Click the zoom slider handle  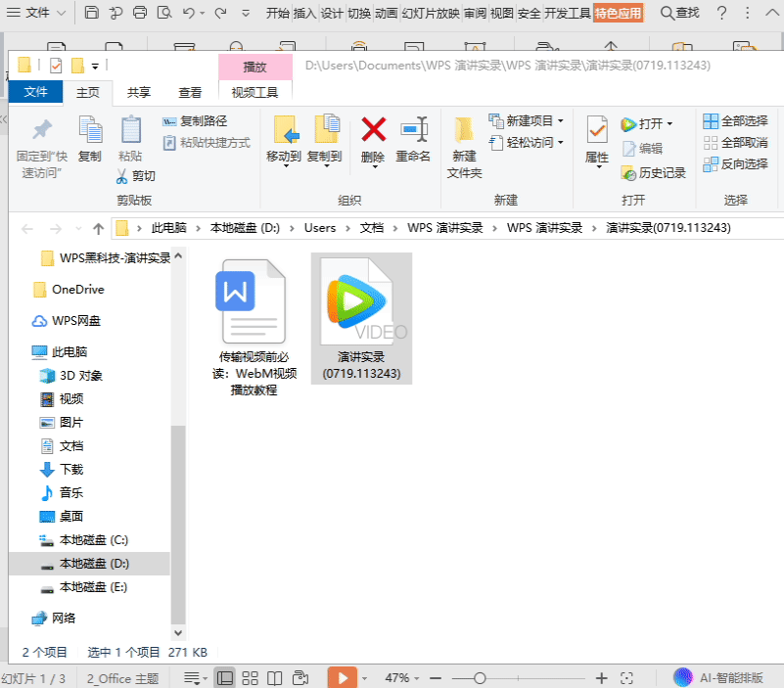[x=480, y=678]
